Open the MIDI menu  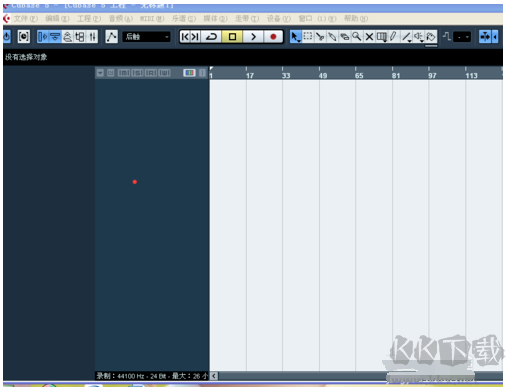coord(152,19)
